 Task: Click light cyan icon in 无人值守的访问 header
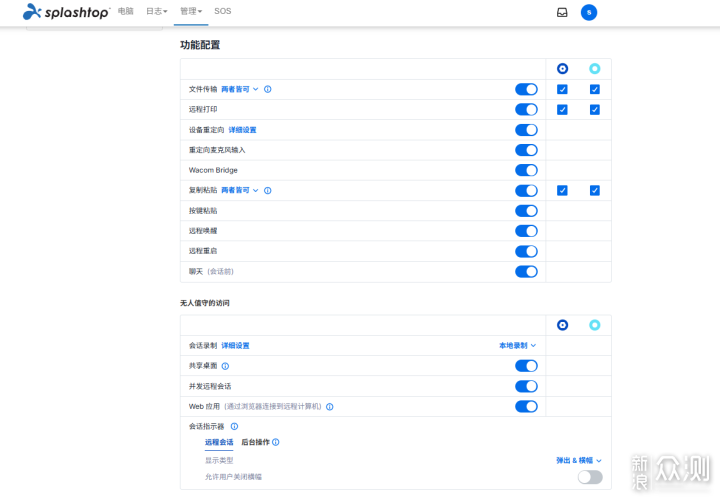(x=595, y=325)
